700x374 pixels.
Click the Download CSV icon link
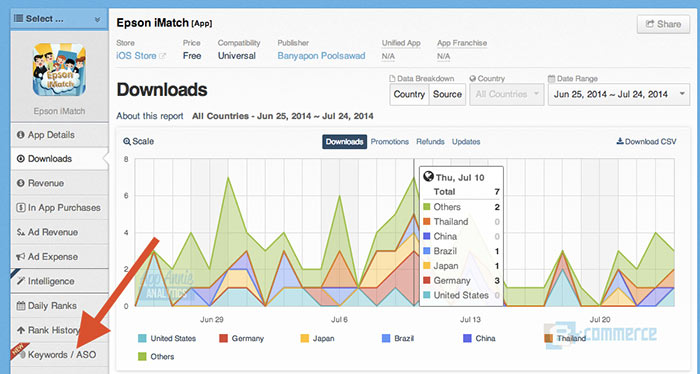coord(620,141)
